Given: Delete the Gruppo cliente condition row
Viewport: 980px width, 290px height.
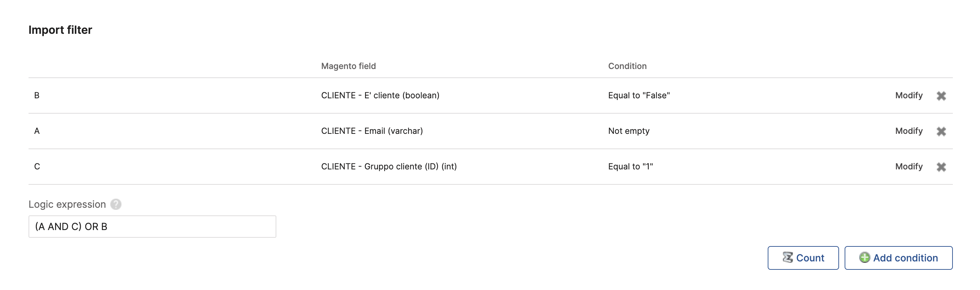Looking at the screenshot, I should tap(941, 167).
